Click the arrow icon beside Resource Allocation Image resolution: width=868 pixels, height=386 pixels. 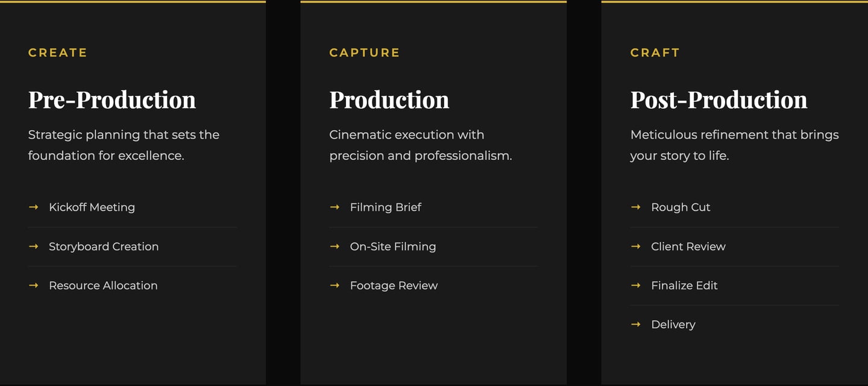point(33,285)
